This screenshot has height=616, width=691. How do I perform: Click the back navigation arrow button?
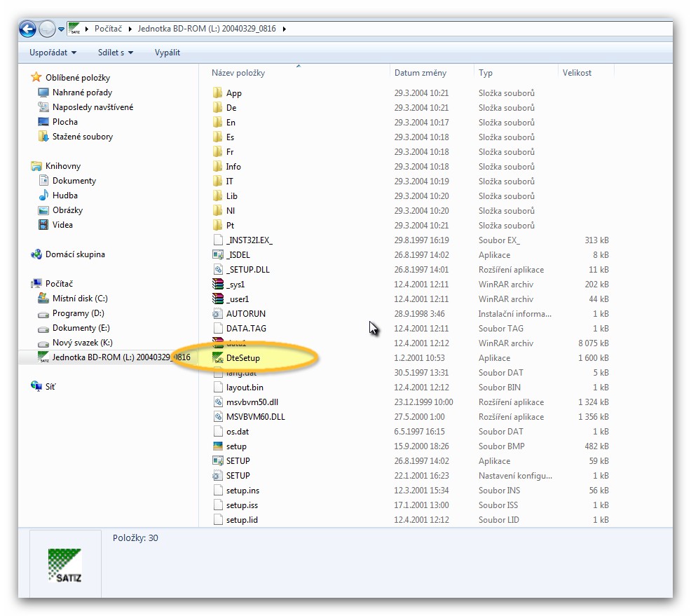pos(28,29)
